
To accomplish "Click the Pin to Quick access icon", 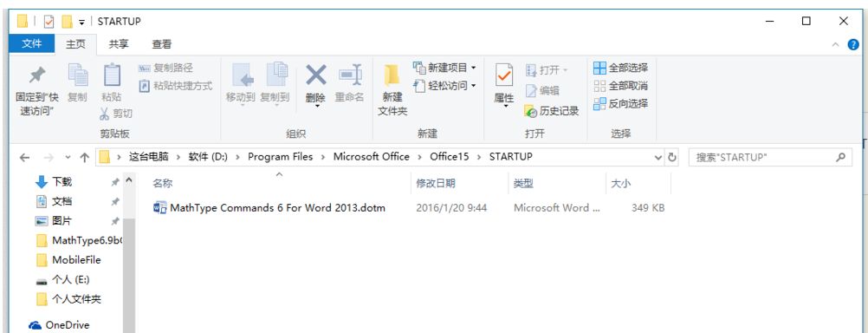I will pos(37,75).
